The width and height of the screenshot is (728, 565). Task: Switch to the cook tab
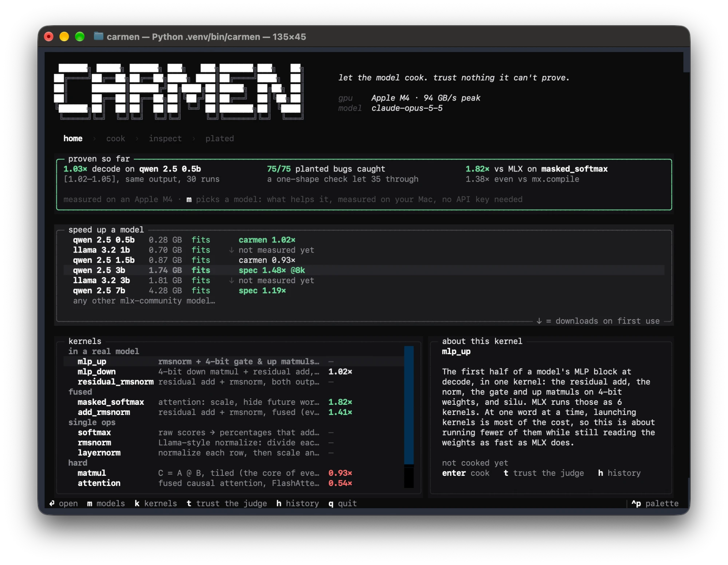[115, 138]
